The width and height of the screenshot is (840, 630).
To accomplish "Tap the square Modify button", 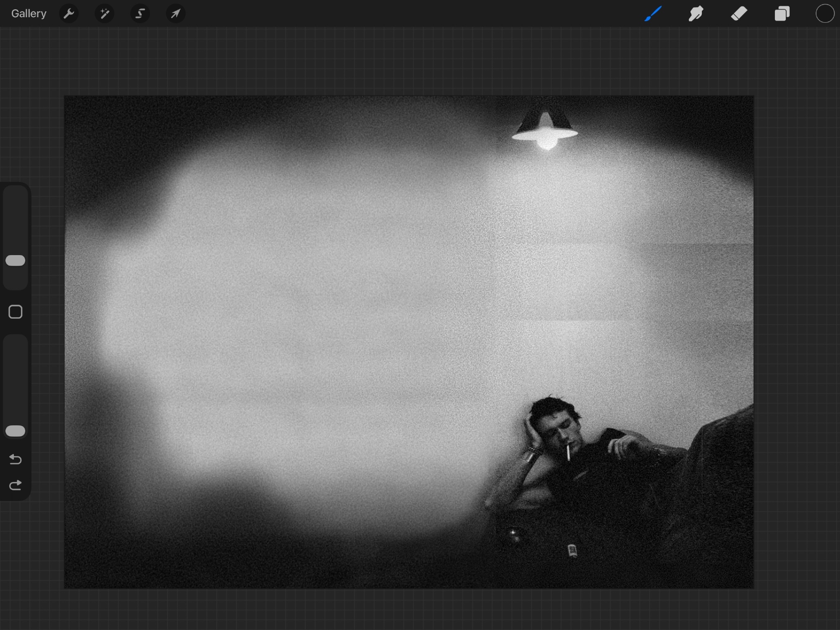I will (x=16, y=312).
